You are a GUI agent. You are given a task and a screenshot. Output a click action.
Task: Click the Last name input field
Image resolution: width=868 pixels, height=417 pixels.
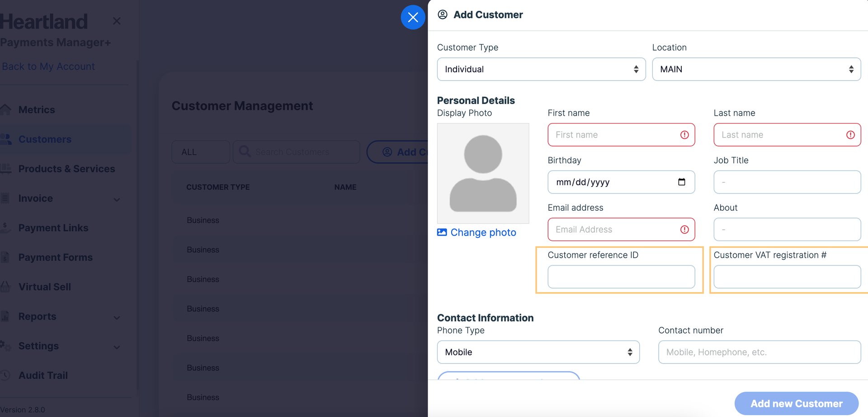click(787, 135)
